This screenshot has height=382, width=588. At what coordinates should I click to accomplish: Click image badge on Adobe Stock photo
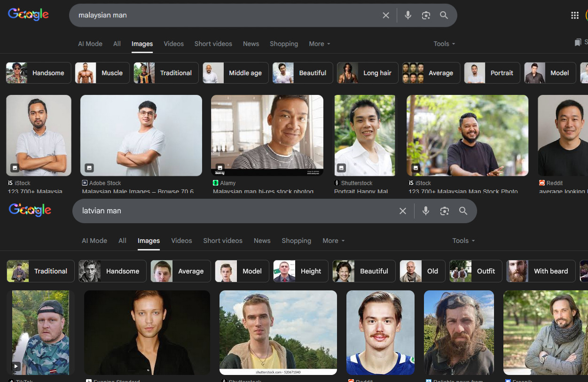click(x=89, y=168)
